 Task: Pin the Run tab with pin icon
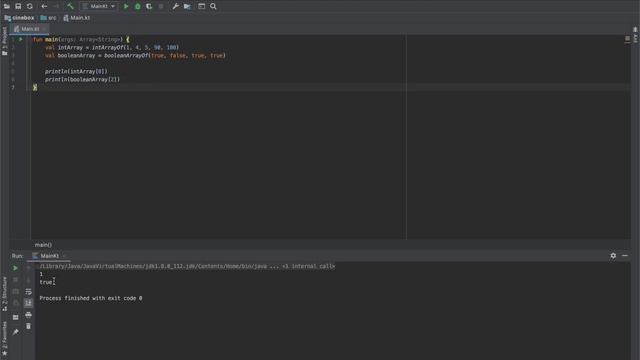(15, 332)
